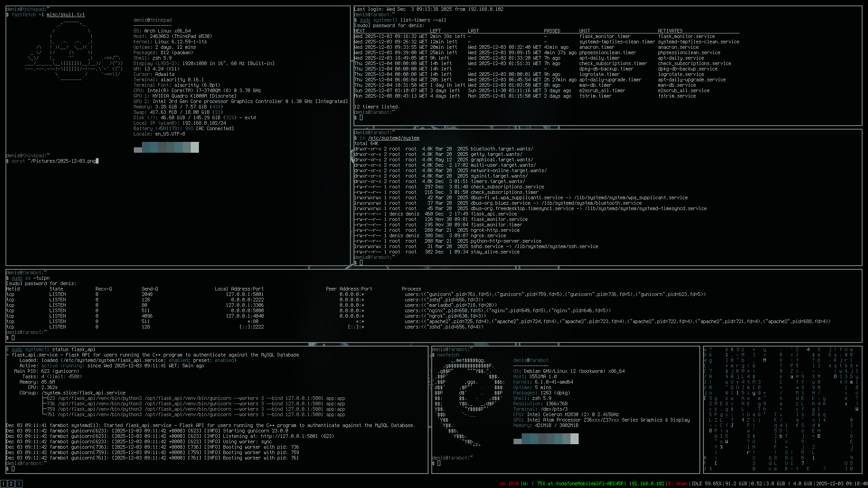868x488 pixels.
Task: Click the 0.52 load average indicator
Action: (756, 483)
